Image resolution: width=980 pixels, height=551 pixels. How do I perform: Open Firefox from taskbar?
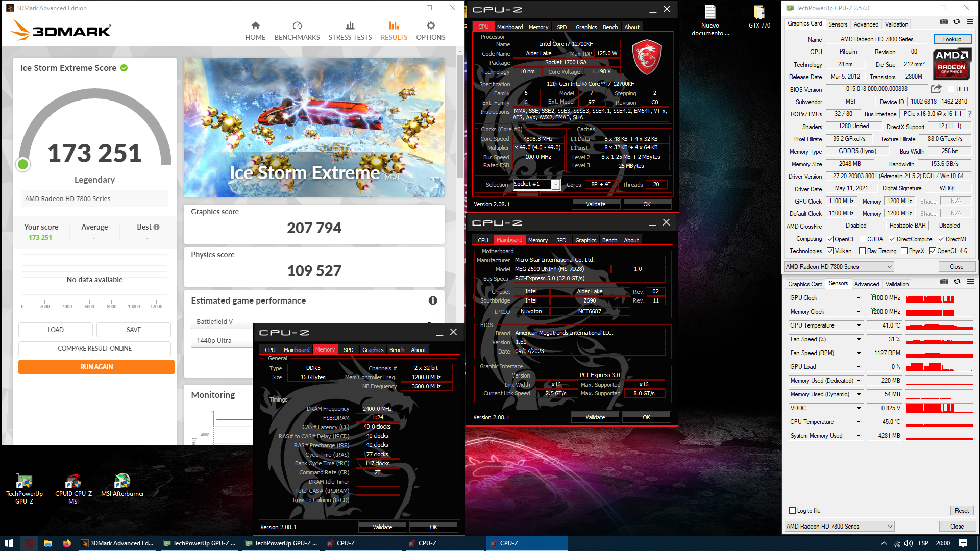[67, 543]
